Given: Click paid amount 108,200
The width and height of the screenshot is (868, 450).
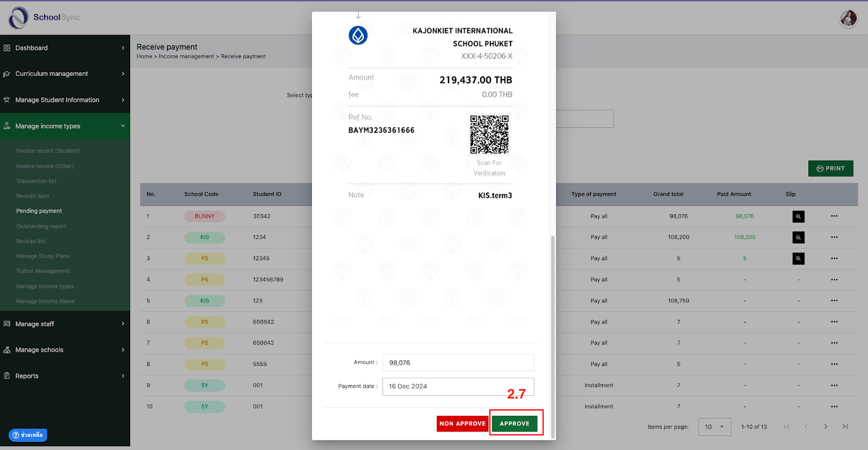Looking at the screenshot, I should (745, 237).
